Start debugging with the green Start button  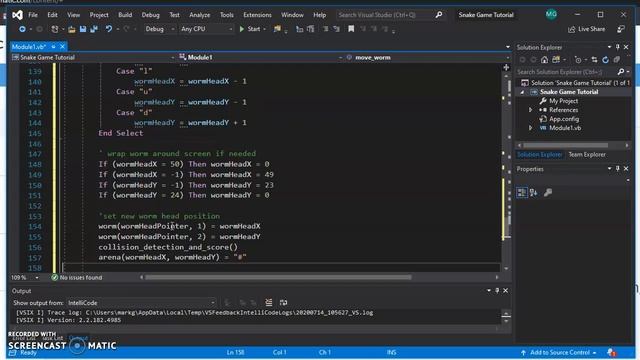click(x=250, y=29)
